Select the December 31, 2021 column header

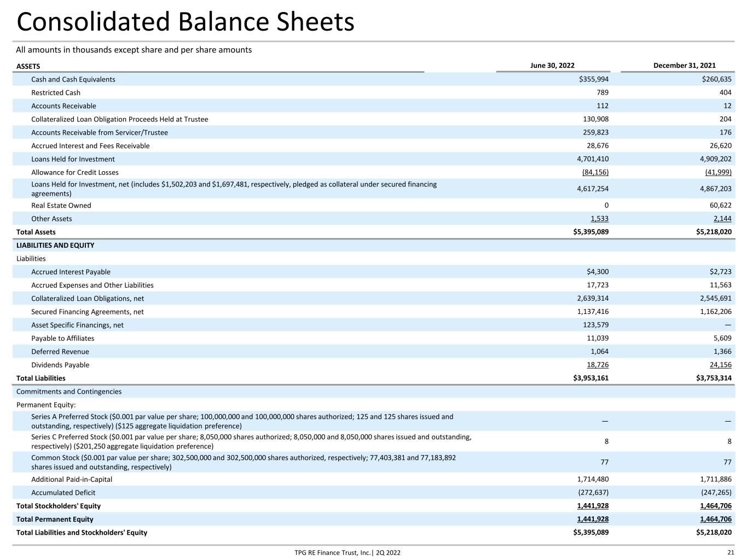coord(684,66)
